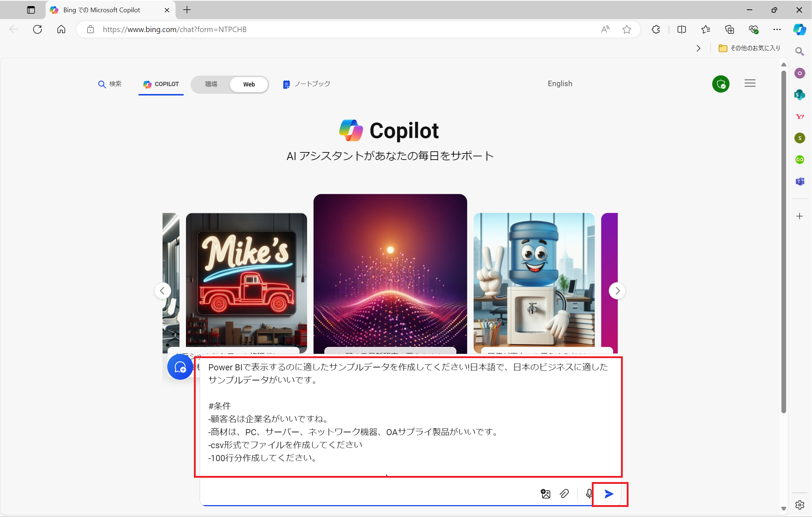812x517 pixels.
Task: Switch language to English
Action: pyautogui.click(x=560, y=84)
